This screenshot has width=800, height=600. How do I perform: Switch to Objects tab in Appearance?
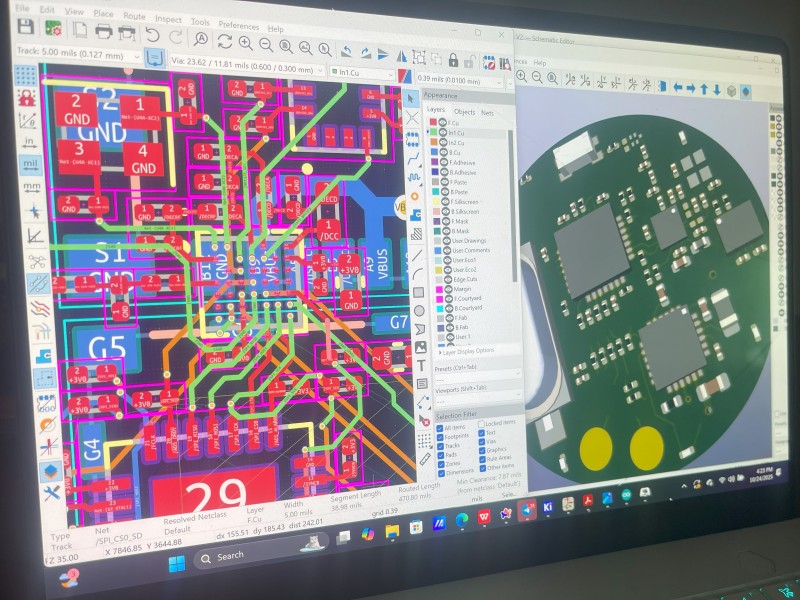(x=464, y=112)
